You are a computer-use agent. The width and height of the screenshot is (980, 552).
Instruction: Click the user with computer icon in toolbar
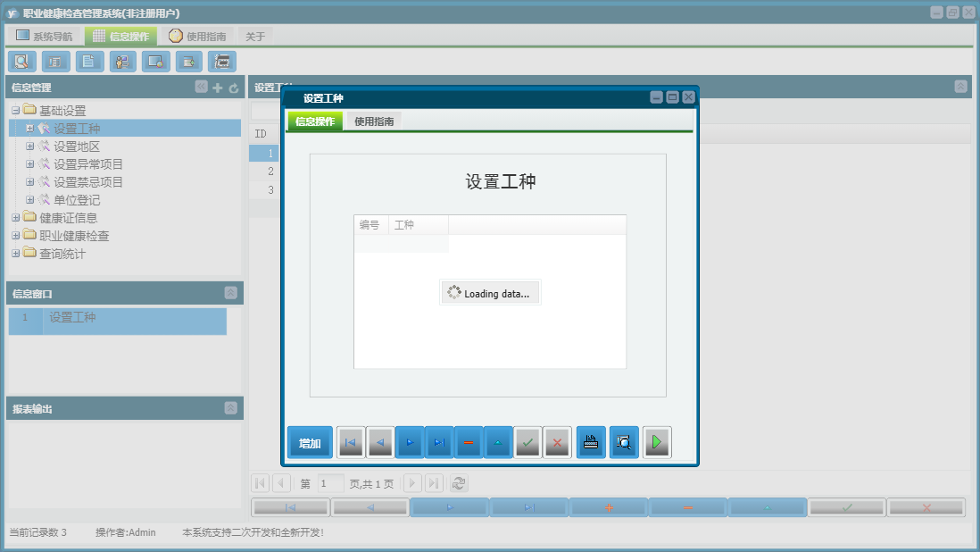(122, 62)
